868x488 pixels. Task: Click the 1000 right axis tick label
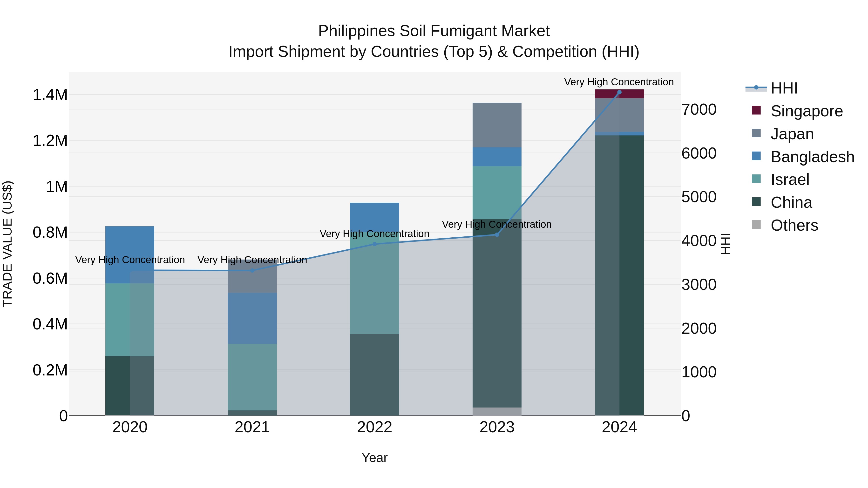pyautogui.click(x=699, y=372)
